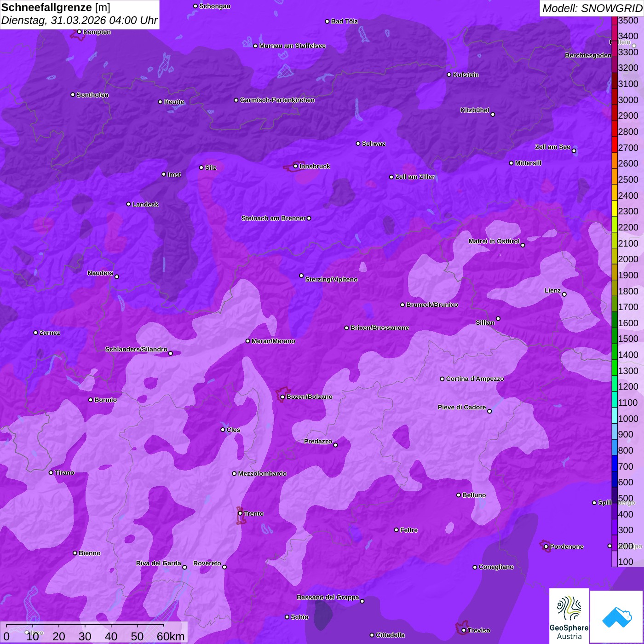Click the Imst label
644x644 pixels.
point(174,174)
